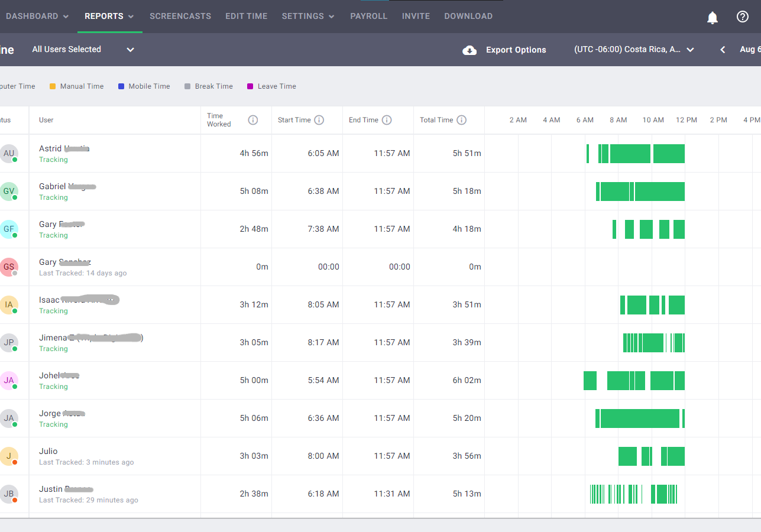Open the help question mark icon

tap(743, 17)
